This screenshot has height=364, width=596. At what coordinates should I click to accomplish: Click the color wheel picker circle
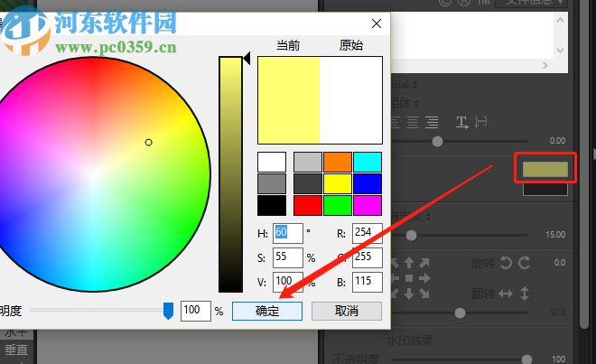[149, 142]
